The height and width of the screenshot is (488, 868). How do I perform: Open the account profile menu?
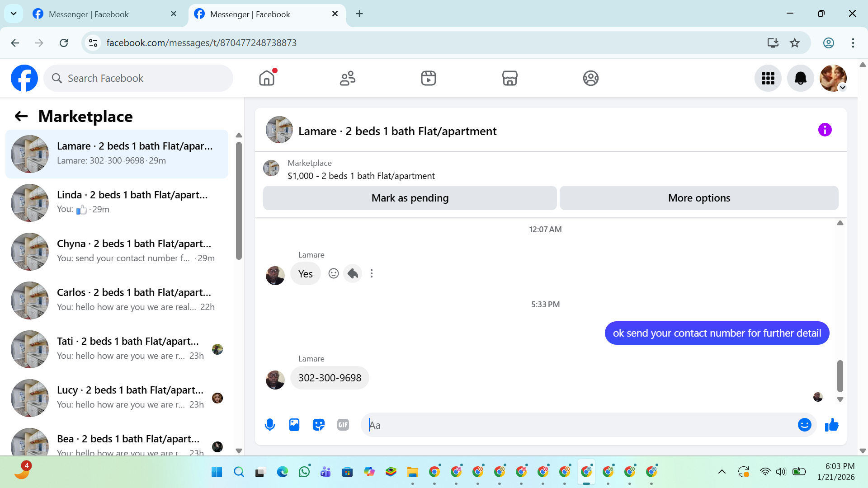833,78
